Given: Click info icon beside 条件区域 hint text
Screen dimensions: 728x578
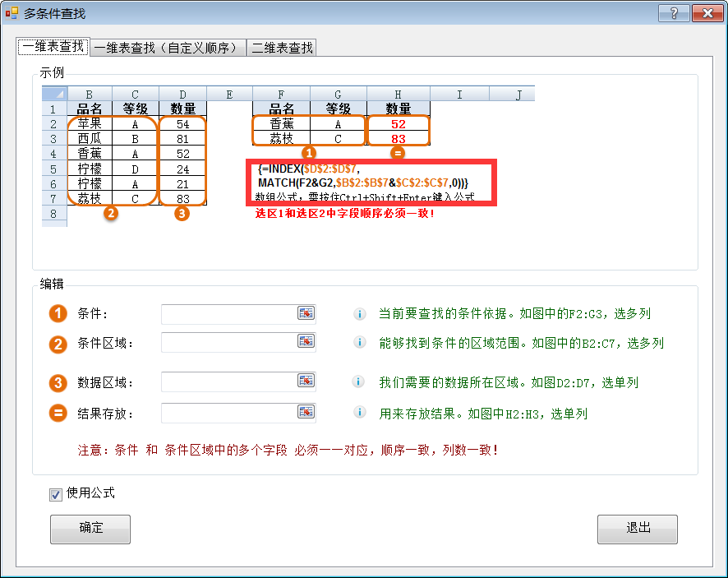Looking at the screenshot, I should (x=359, y=342).
